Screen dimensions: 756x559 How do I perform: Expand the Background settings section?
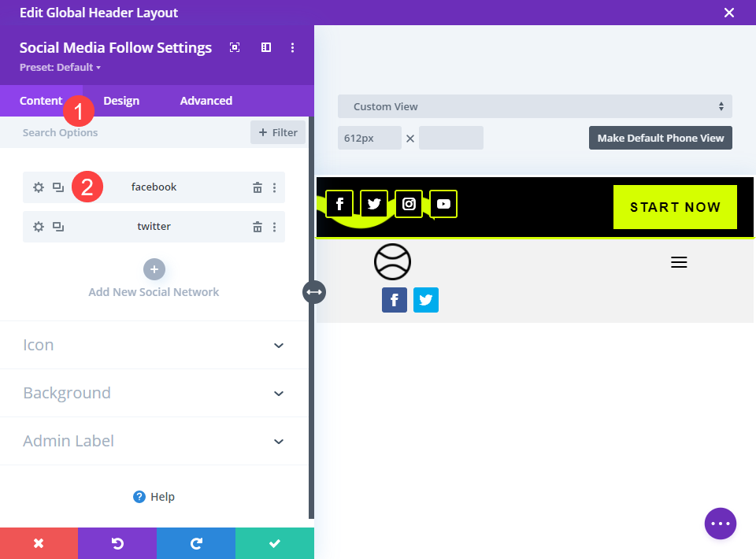(x=154, y=393)
